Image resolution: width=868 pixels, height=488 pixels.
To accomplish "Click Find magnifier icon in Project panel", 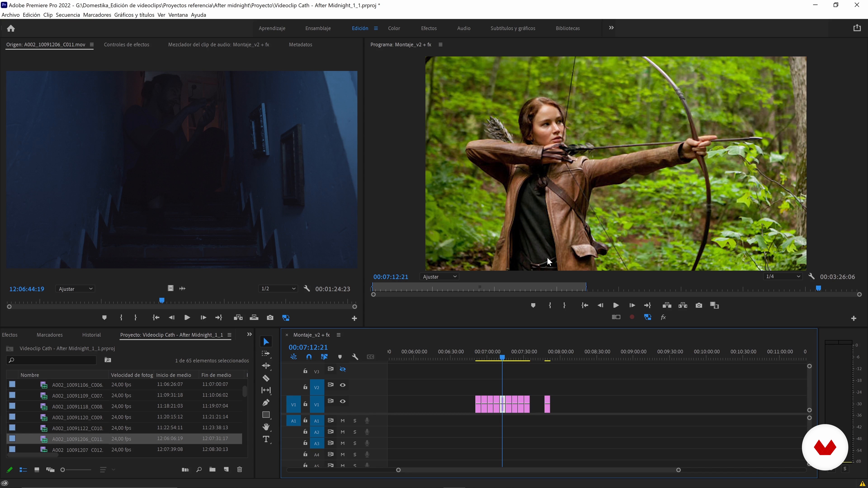I will click(199, 469).
